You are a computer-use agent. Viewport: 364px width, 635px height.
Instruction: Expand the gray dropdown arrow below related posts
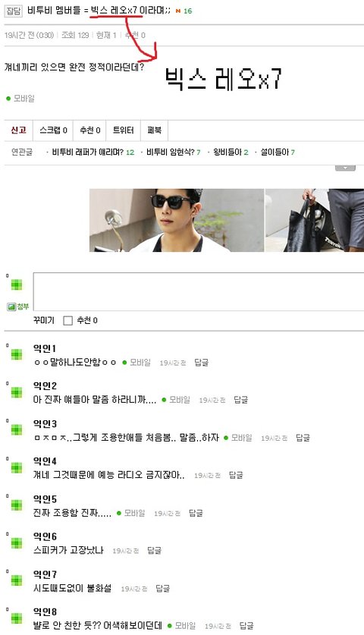(x=345, y=168)
